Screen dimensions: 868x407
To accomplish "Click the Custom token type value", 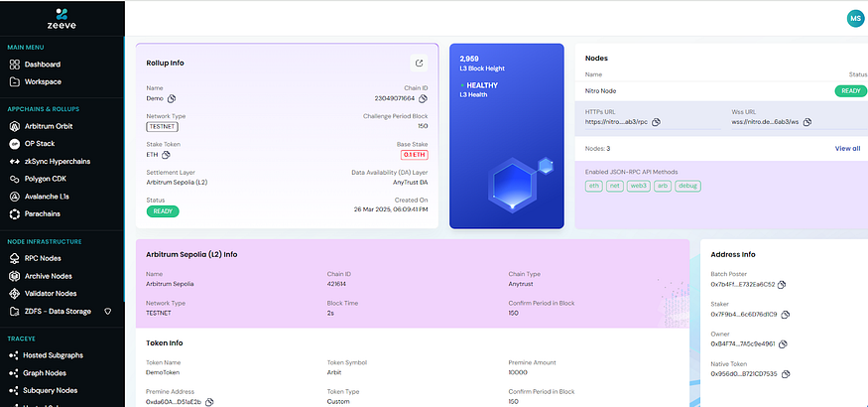I will (338, 401).
